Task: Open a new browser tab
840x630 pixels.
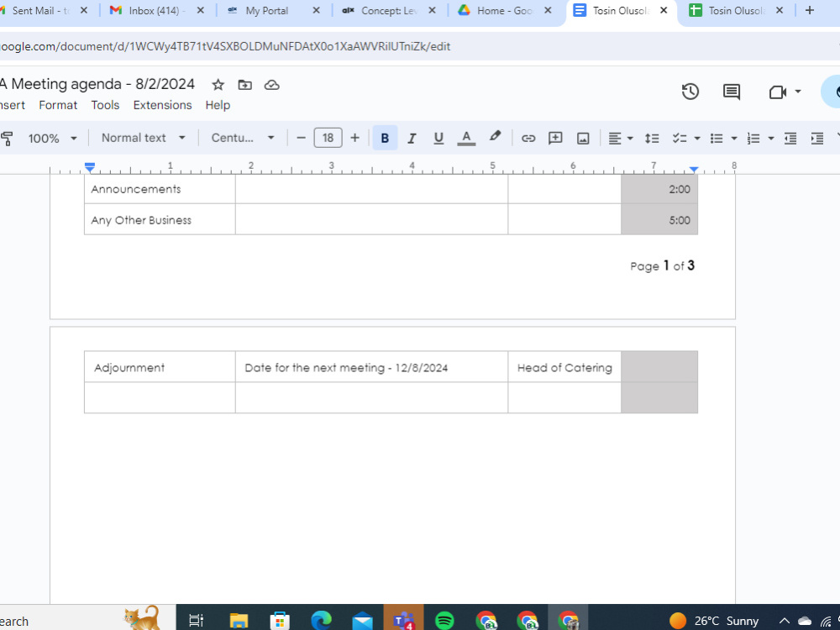Action: [x=810, y=10]
